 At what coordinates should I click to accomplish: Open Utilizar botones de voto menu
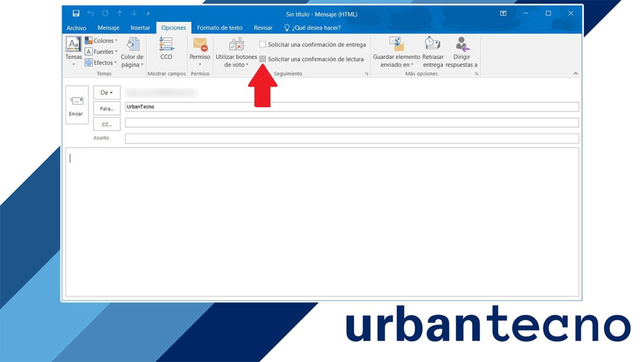point(237,53)
